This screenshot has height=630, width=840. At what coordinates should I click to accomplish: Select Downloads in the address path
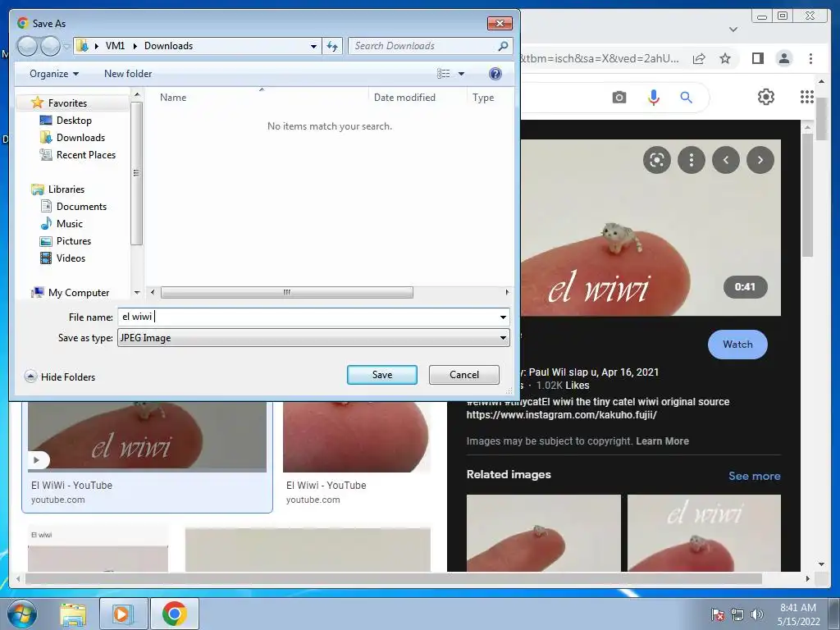click(x=168, y=46)
